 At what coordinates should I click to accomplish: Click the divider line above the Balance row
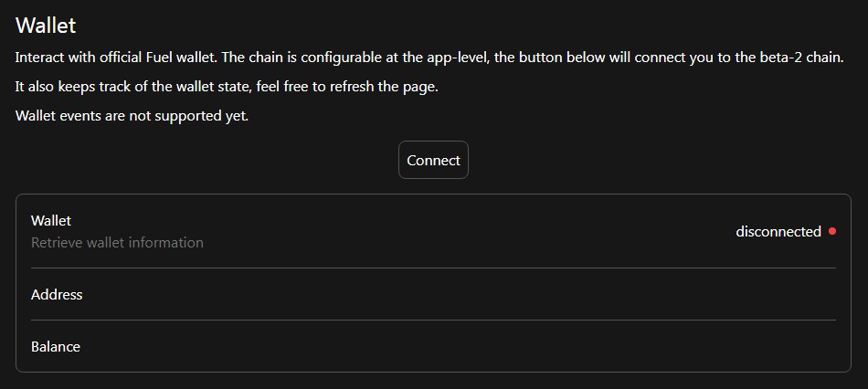(433, 321)
